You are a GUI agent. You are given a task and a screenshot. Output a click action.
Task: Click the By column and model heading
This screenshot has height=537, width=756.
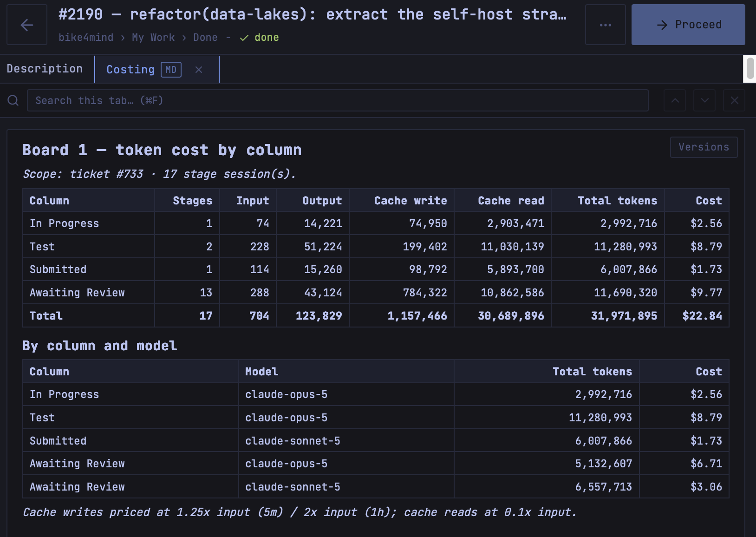(x=100, y=346)
